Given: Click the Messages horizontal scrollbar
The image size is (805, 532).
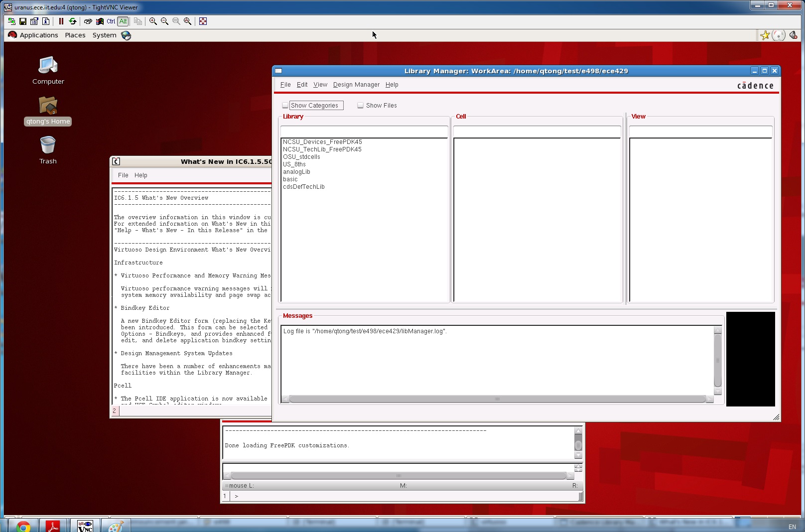Looking at the screenshot, I should [497, 399].
